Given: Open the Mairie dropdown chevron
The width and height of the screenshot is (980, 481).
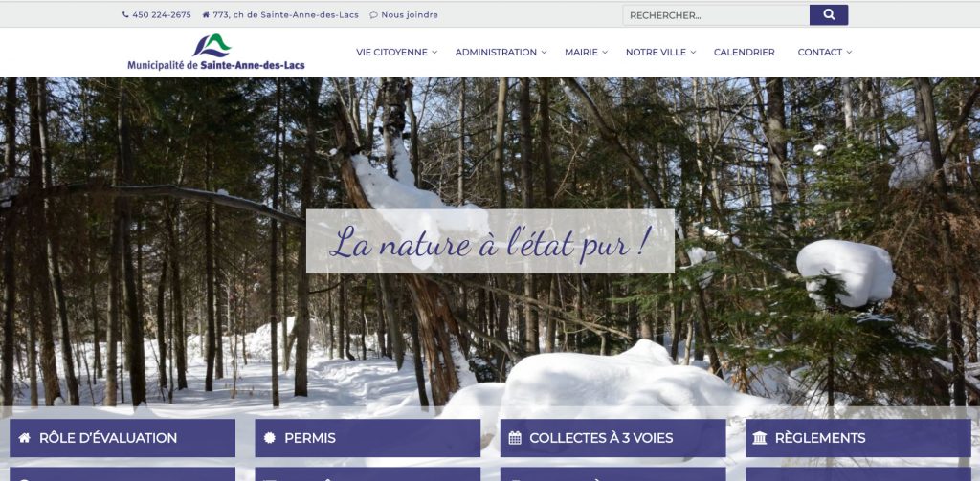Looking at the screenshot, I should [x=605, y=53].
